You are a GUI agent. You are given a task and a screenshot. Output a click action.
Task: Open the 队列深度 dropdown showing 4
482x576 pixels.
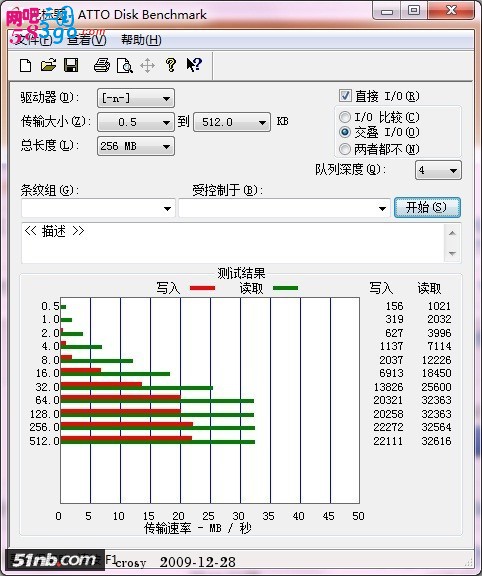point(438,170)
